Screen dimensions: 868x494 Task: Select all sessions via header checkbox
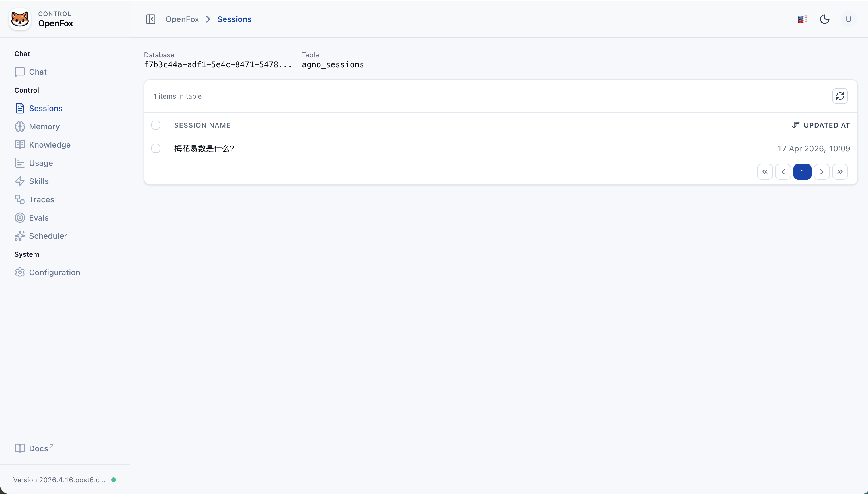[155, 125]
